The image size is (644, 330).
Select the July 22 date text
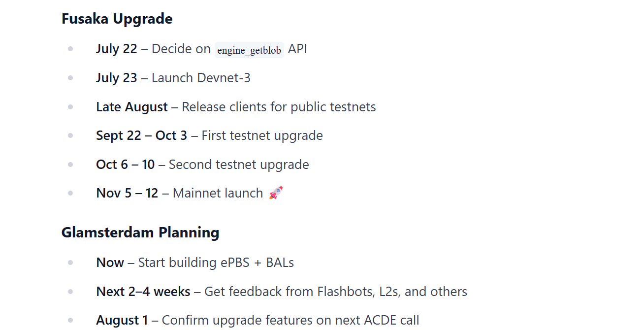(117, 49)
